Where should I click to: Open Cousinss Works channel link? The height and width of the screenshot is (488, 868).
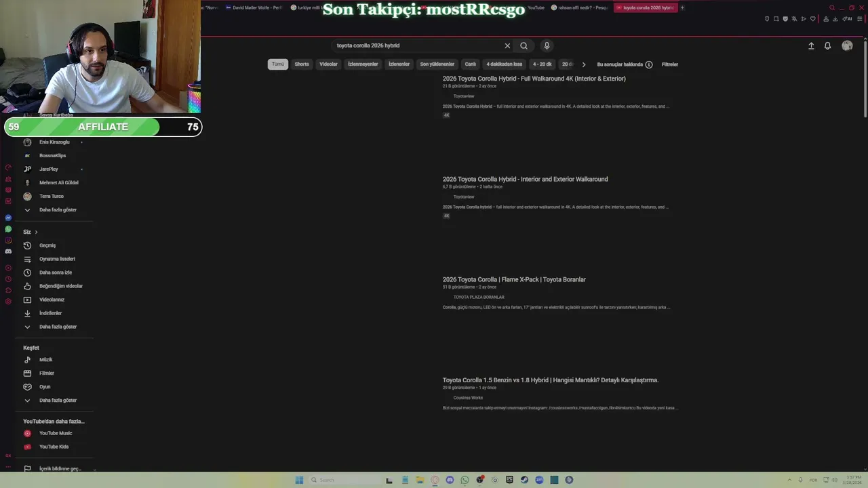point(468,398)
